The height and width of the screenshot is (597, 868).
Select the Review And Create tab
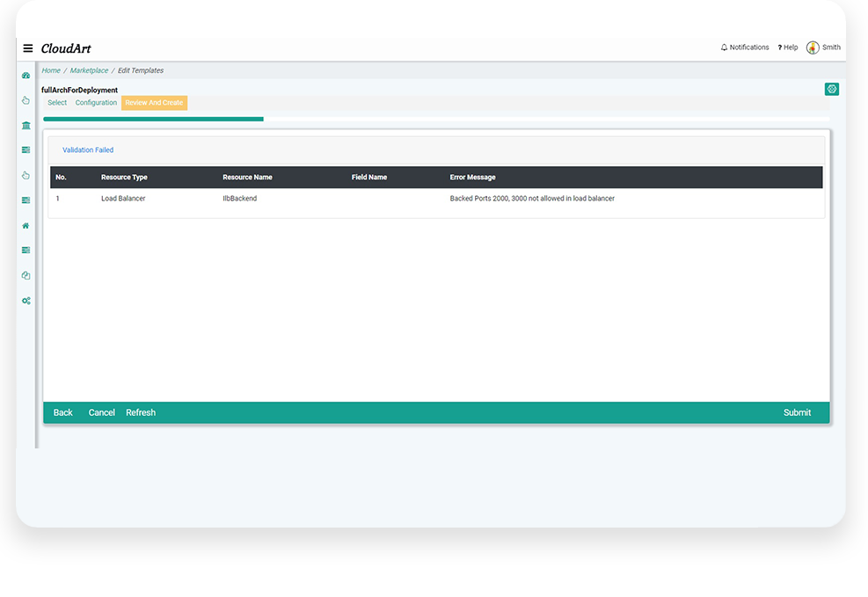(x=154, y=103)
